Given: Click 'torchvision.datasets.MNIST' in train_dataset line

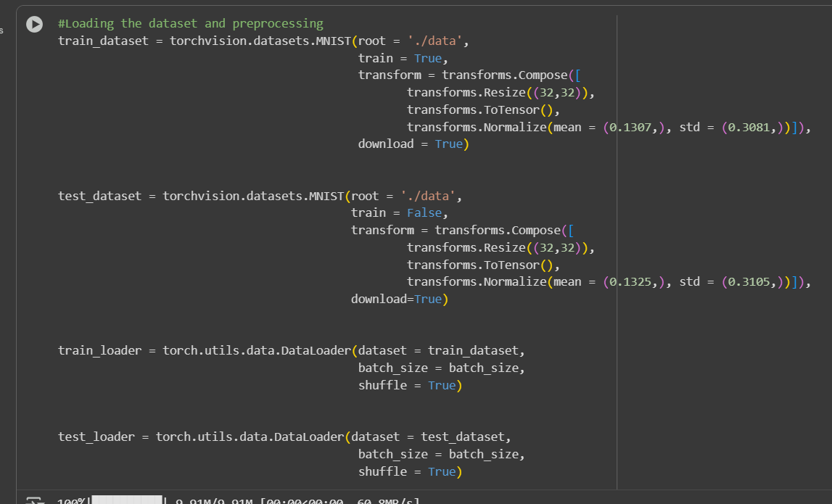Looking at the screenshot, I should tap(260, 41).
